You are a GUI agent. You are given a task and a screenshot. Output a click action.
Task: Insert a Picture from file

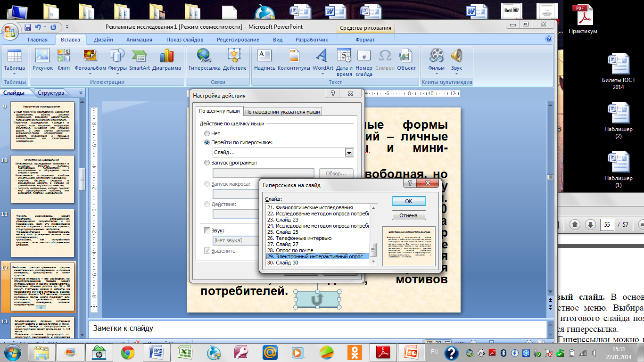[42, 60]
